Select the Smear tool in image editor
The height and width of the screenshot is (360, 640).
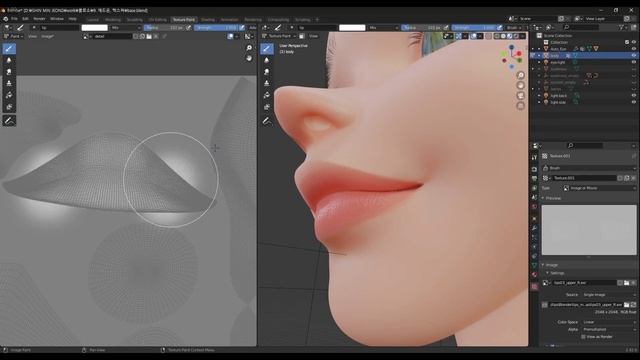(x=9, y=72)
